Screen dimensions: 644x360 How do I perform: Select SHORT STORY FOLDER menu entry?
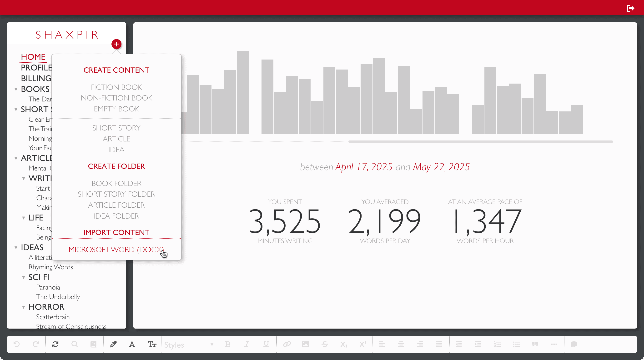coord(116,194)
